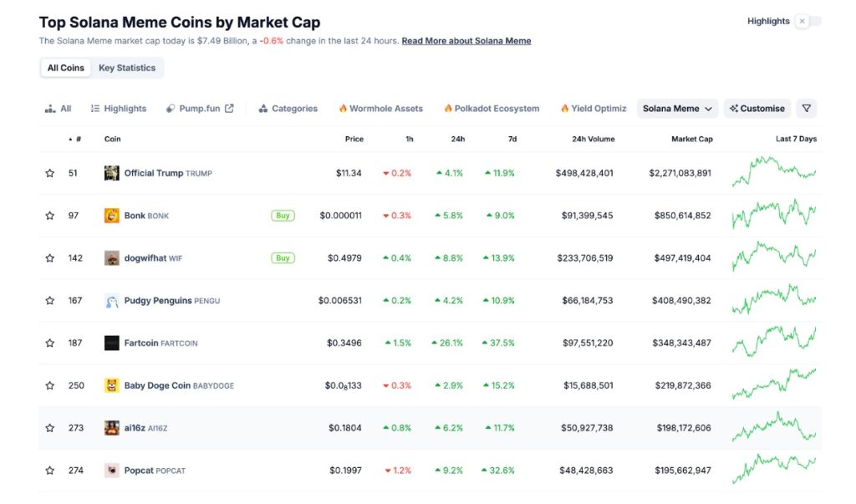This screenshot has height=504, width=856.
Task: Open Fartcoin coin logo
Action: pos(111,343)
